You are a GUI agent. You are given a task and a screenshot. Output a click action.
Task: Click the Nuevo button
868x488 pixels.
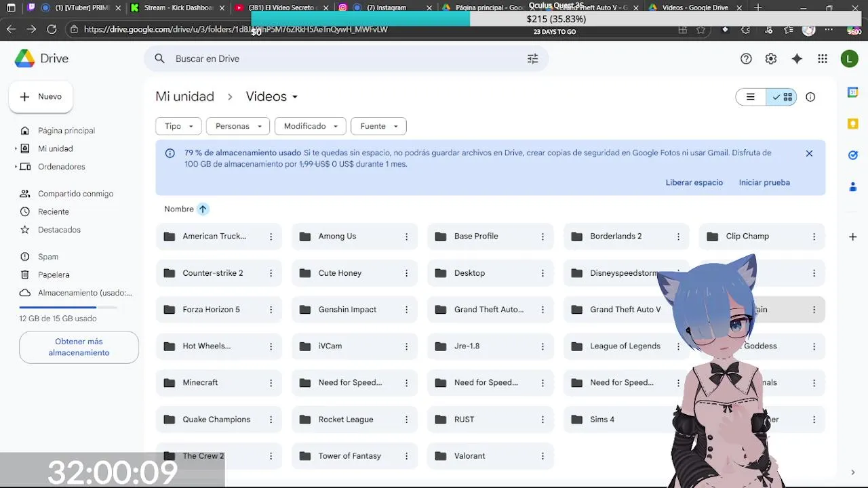point(41,97)
